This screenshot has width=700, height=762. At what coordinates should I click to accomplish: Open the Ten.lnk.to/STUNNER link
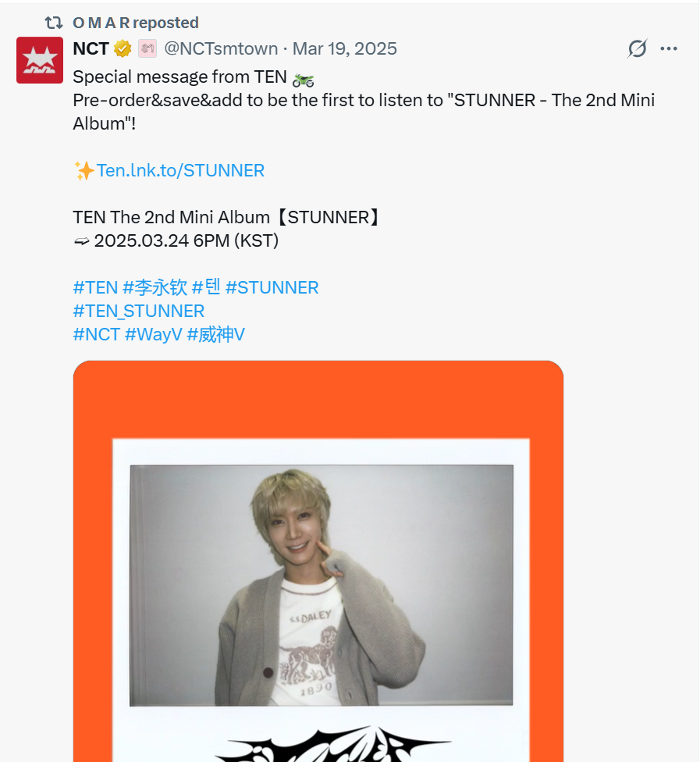(x=180, y=170)
